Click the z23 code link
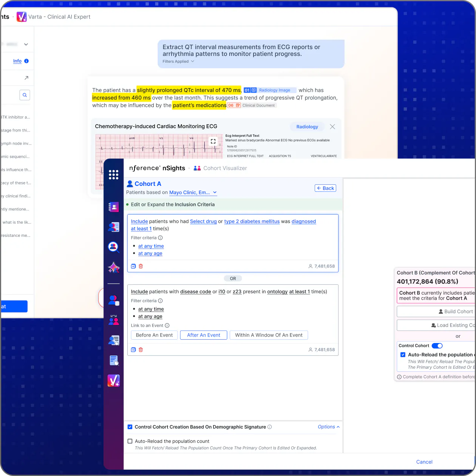This screenshot has height=476, width=476. [x=237, y=292]
